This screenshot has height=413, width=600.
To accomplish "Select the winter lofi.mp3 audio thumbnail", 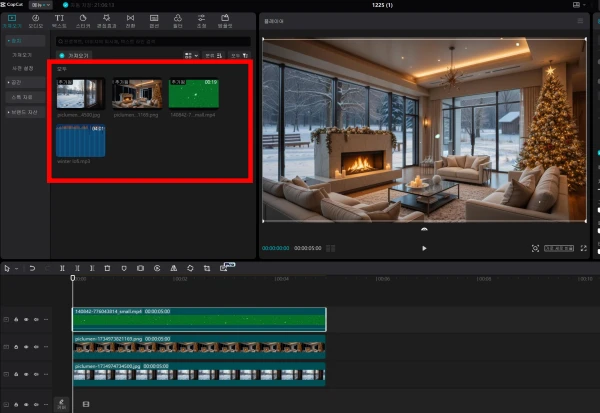I will 80,140.
